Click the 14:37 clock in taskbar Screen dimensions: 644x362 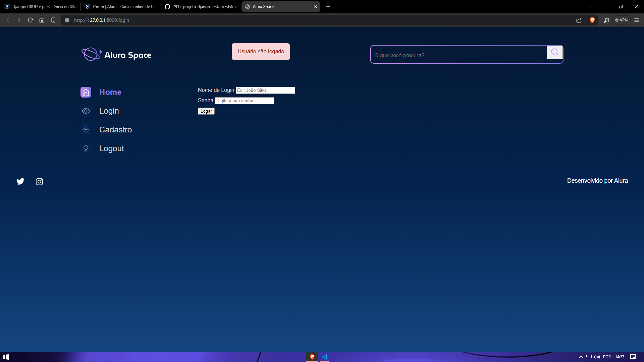[620, 357]
